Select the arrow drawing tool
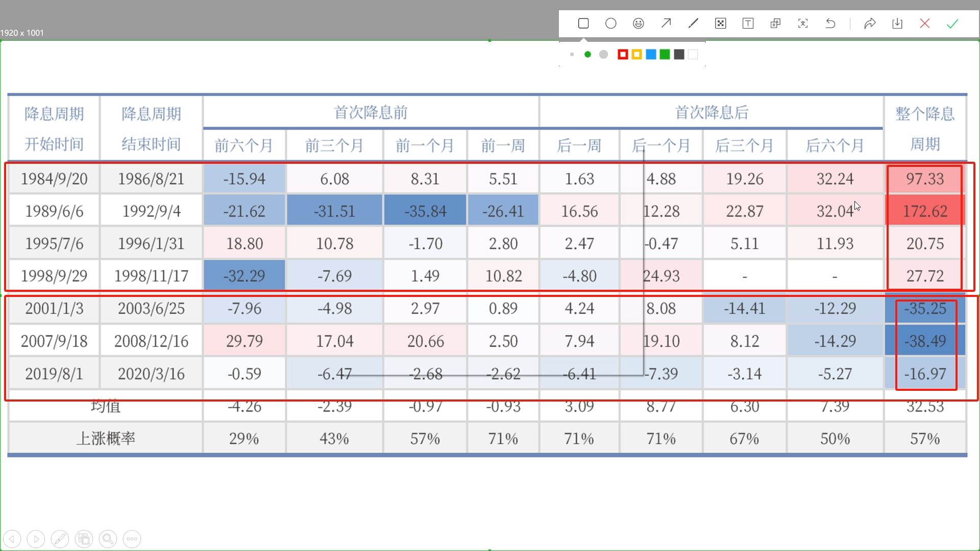 click(x=666, y=23)
